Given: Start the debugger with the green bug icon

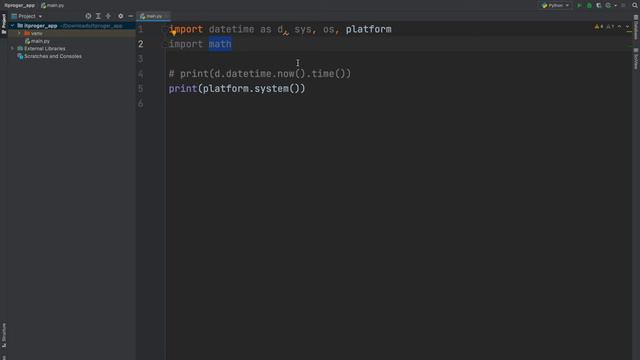Looking at the screenshot, I should (589, 5).
